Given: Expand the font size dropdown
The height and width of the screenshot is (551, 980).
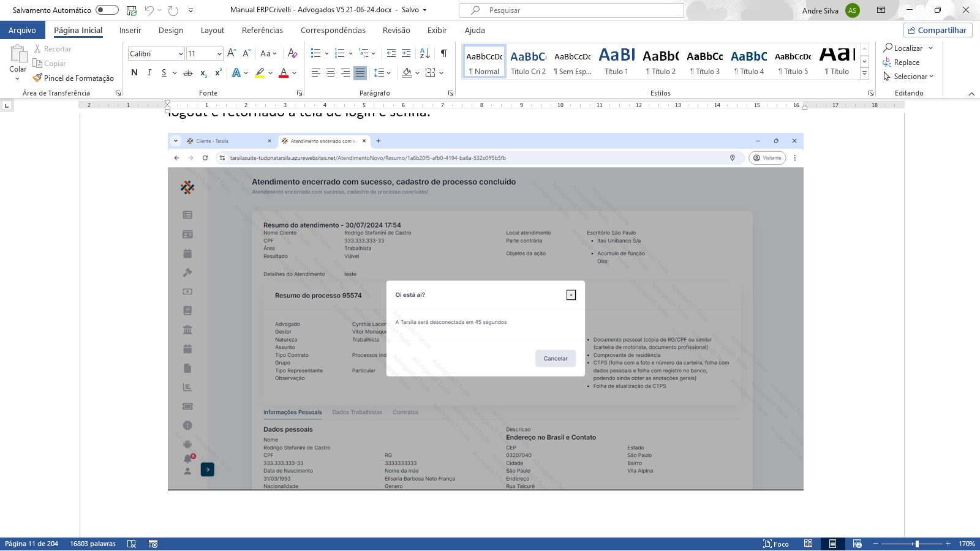Looking at the screenshot, I should [219, 54].
